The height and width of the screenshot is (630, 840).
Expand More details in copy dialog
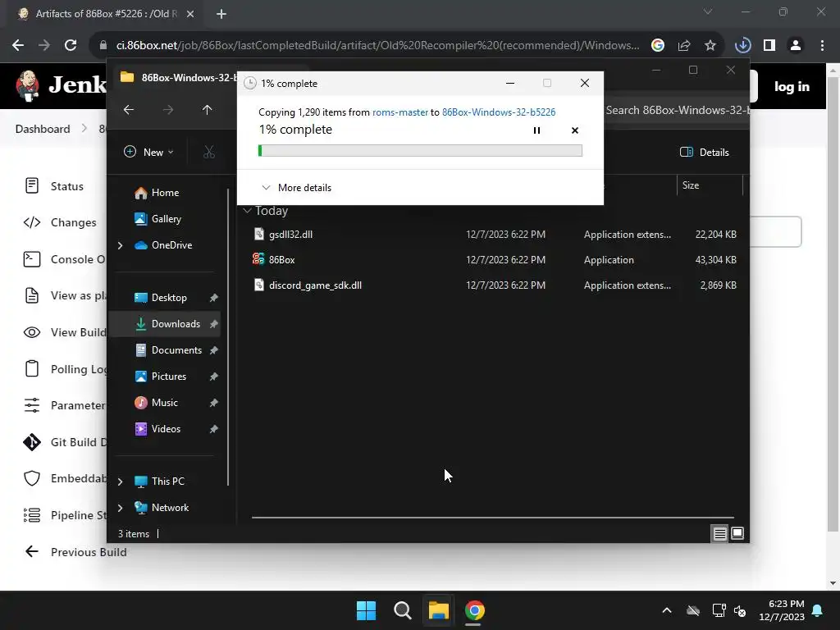click(296, 188)
